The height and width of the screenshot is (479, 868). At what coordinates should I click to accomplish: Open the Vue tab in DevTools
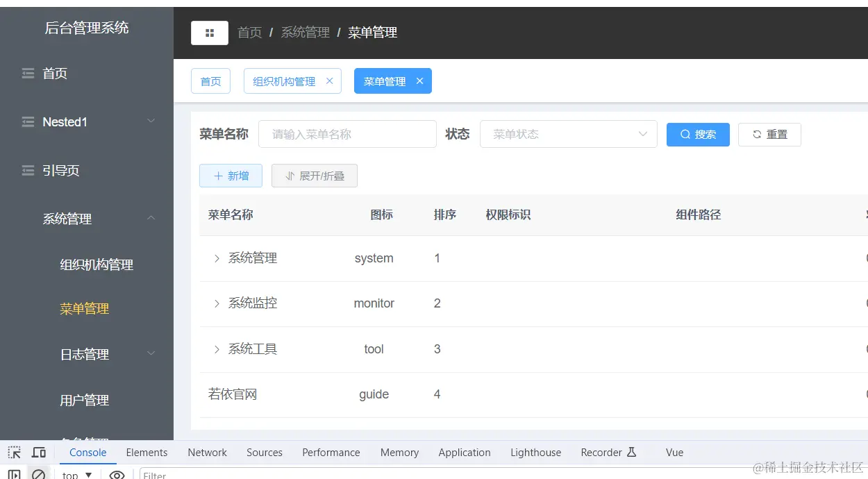click(x=674, y=453)
